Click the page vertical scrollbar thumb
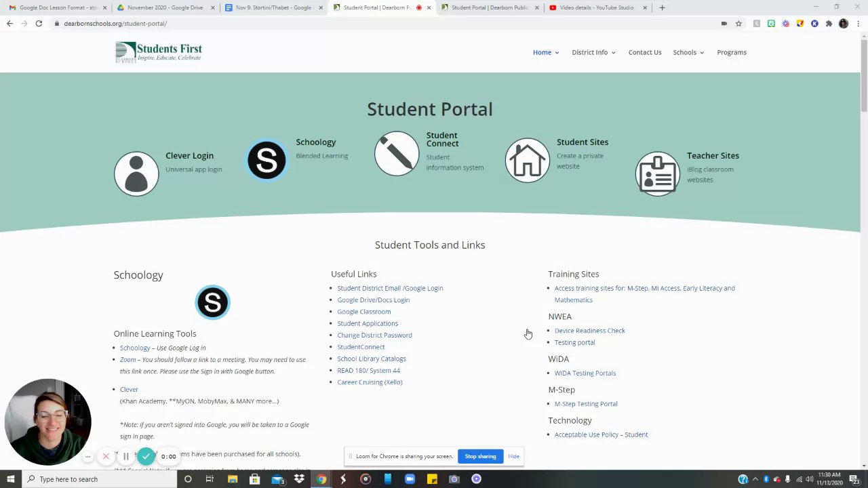The width and height of the screenshot is (868, 488). point(863,76)
